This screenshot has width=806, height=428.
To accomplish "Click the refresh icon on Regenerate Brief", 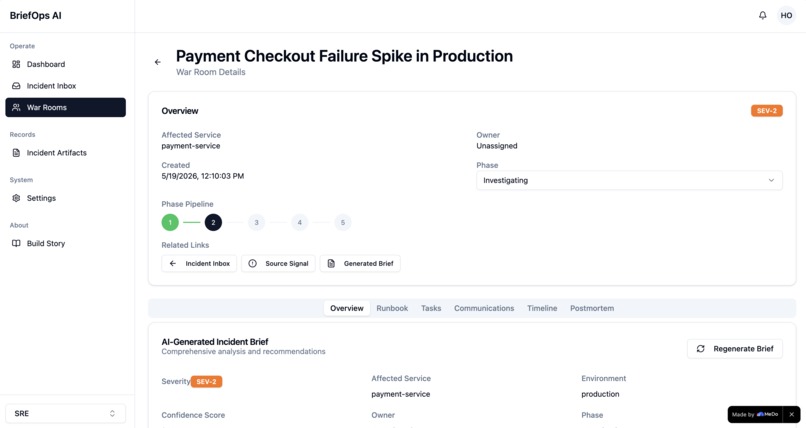I will pos(700,349).
